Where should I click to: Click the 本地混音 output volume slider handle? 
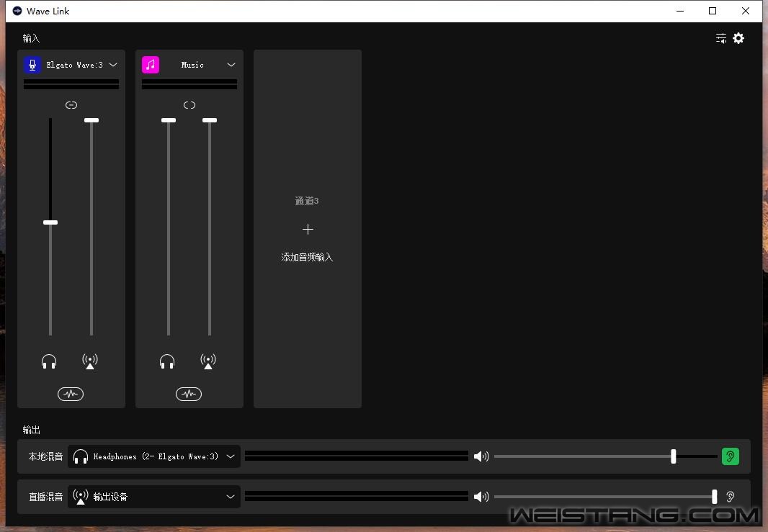674,456
